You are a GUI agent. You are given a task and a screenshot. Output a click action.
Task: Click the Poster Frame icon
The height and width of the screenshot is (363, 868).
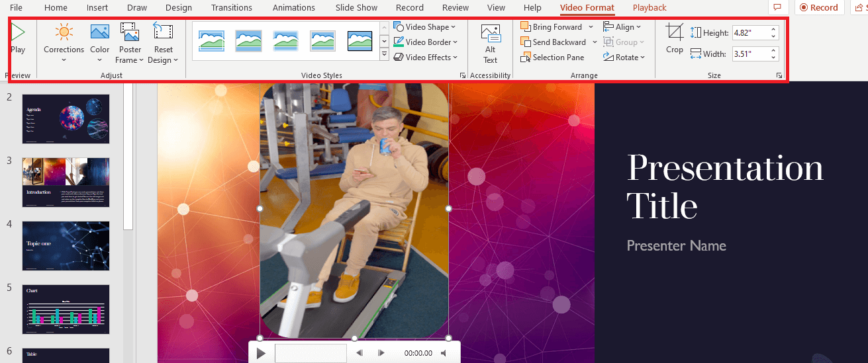[x=130, y=32]
